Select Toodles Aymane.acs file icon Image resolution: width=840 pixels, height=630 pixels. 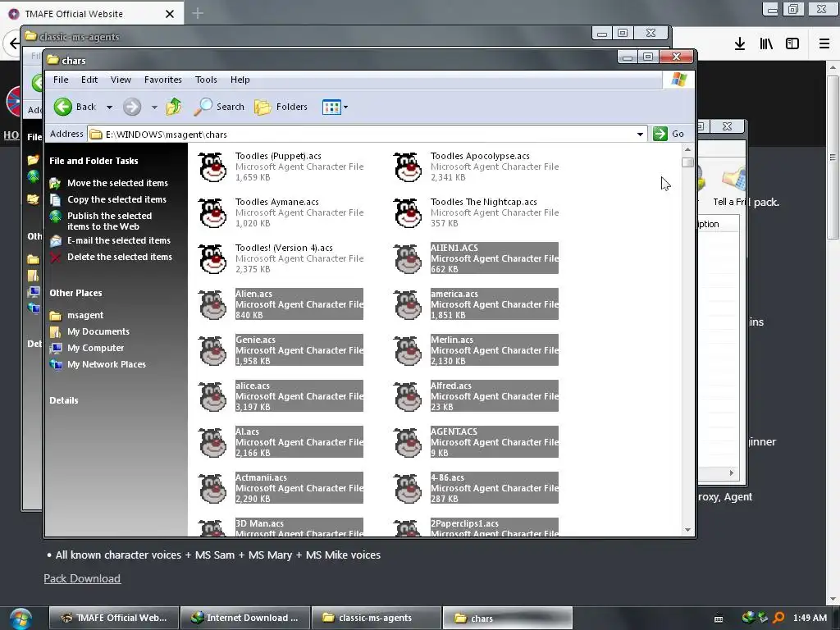click(x=212, y=212)
